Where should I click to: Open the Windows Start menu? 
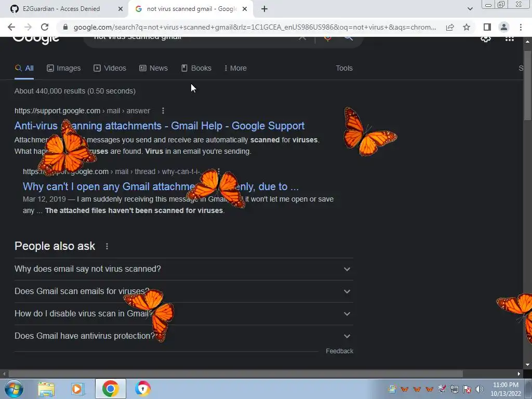point(14,389)
